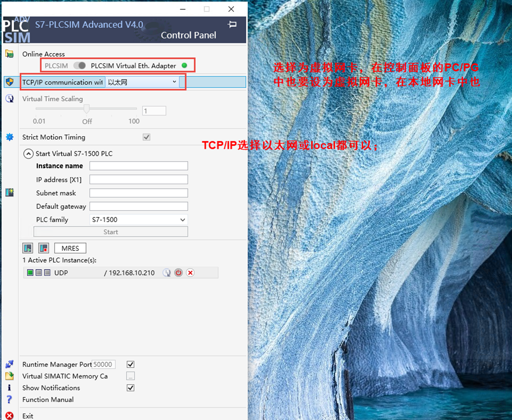This screenshot has height=420, width=512.
Task: Collapse the Start Virtual S7-1500 PLC section
Action: [x=28, y=153]
